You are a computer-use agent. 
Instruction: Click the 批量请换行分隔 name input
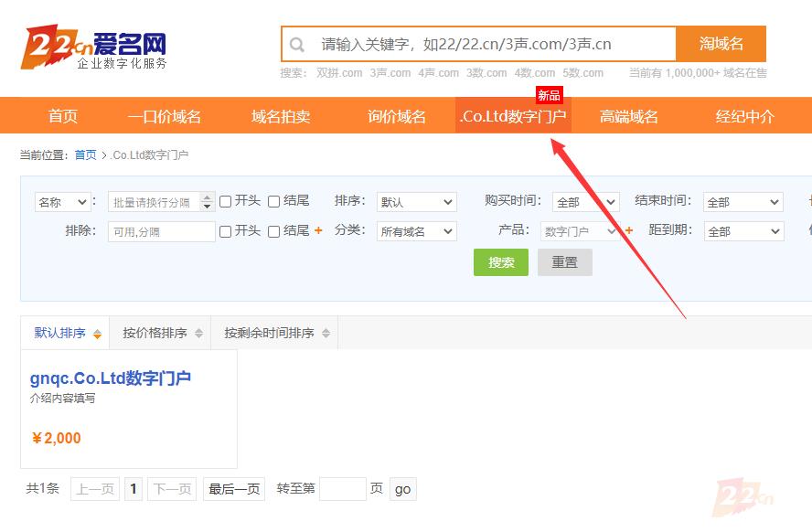155,202
